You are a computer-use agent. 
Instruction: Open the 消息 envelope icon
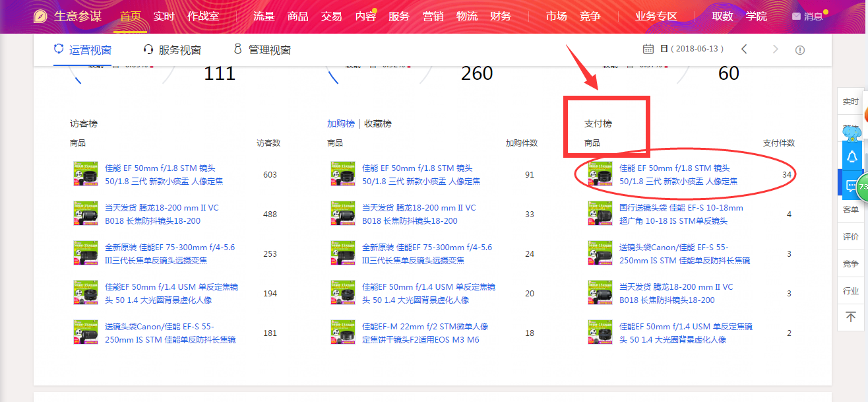(796, 17)
